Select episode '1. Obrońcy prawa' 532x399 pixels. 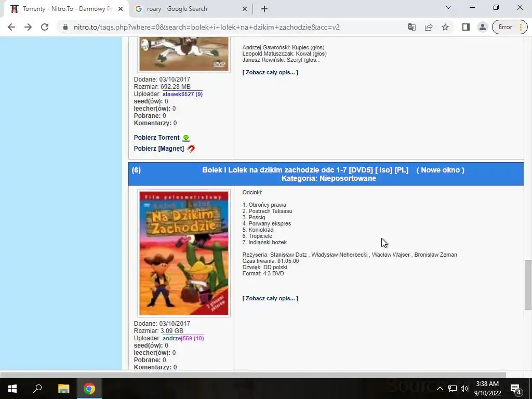click(264, 205)
